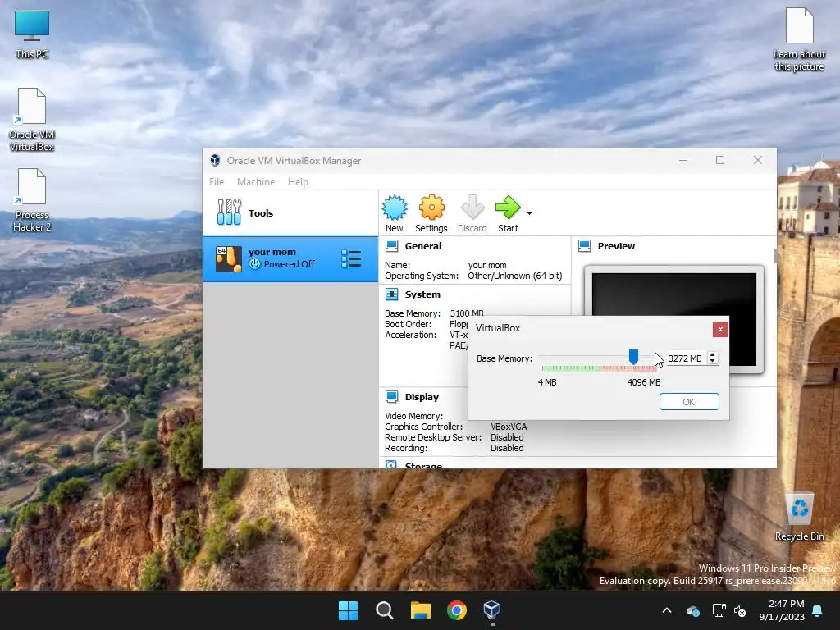This screenshot has width=840, height=630.
Task: Click the details pane vertical scrollbar
Action: click(775, 256)
